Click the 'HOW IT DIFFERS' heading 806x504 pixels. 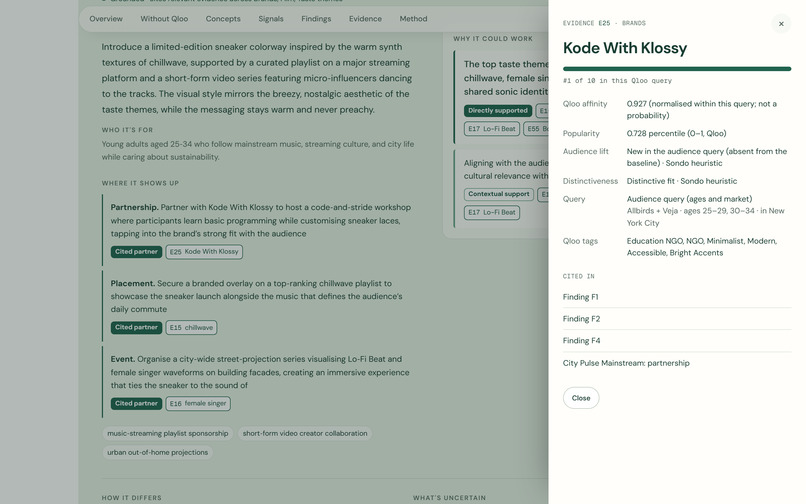[132, 498]
